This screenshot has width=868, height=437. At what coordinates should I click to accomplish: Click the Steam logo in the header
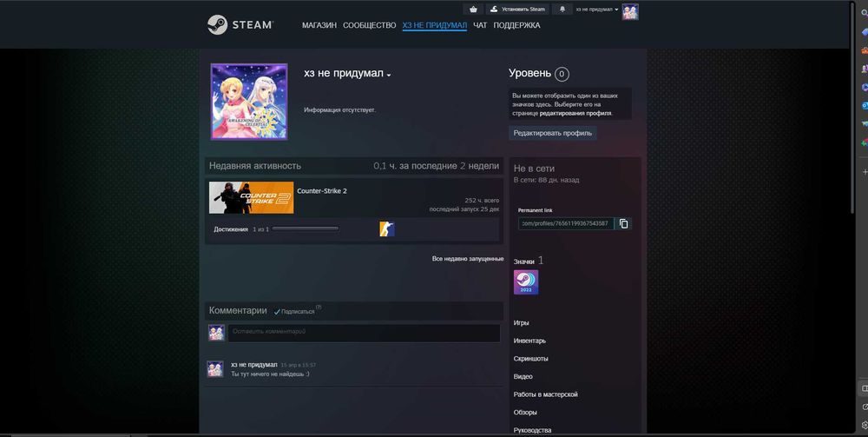click(240, 25)
